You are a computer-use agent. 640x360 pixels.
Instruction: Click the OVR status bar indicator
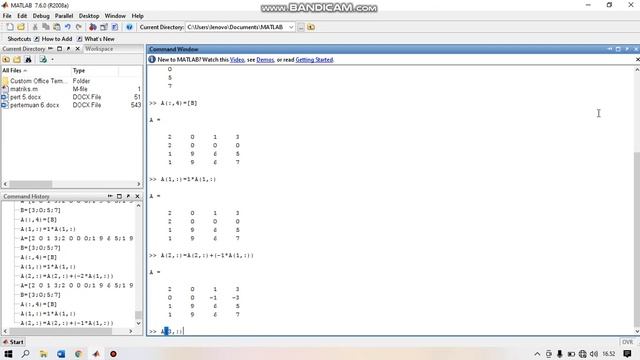[628, 342]
